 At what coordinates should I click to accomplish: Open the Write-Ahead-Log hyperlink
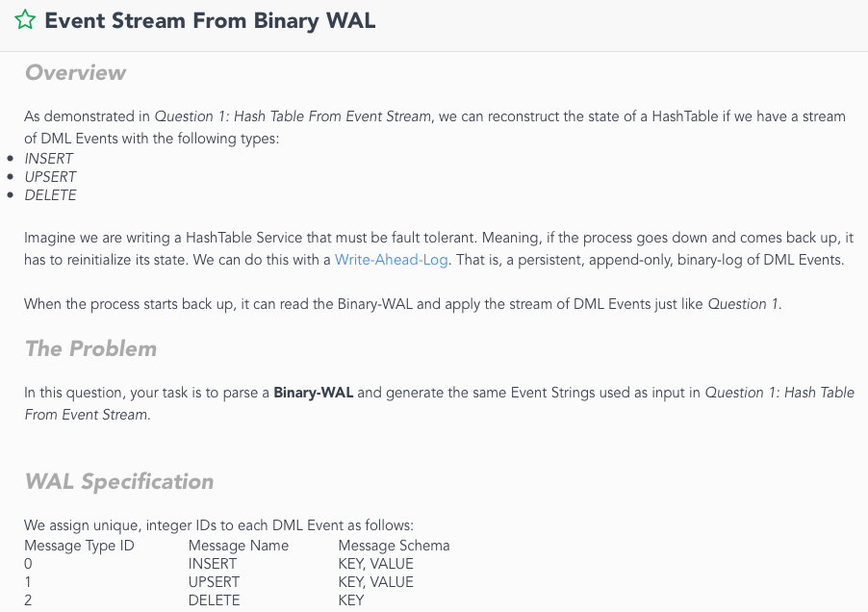tap(391, 259)
